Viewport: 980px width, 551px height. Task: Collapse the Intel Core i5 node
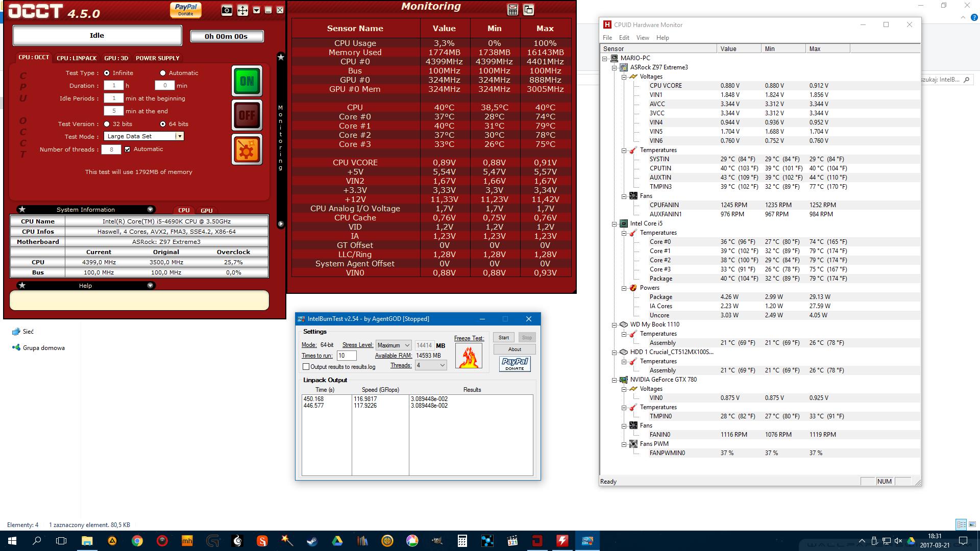click(615, 224)
